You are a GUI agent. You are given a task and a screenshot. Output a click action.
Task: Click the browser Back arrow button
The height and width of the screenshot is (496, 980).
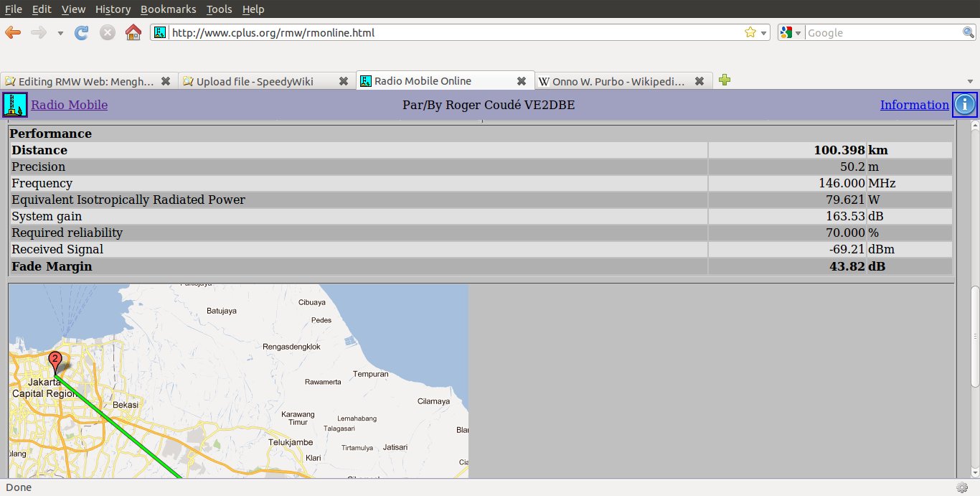13,32
